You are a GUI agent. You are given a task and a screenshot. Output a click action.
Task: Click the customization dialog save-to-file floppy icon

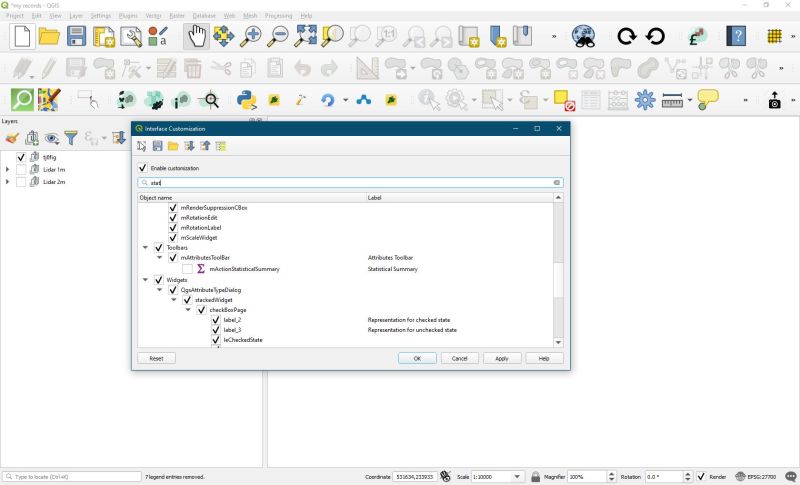pyautogui.click(x=157, y=146)
